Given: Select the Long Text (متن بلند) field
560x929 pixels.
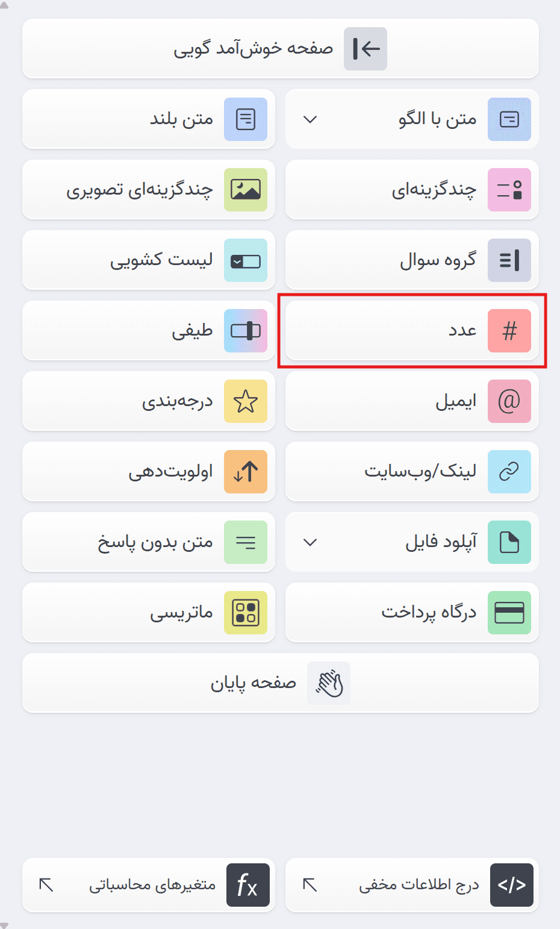Looking at the screenshot, I should click(x=148, y=119).
